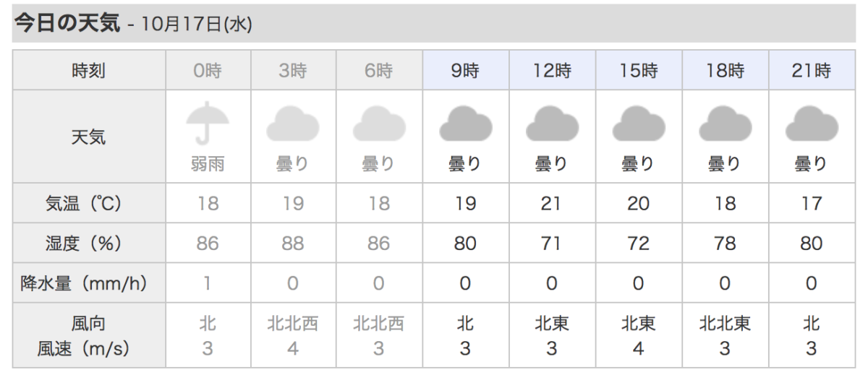The height and width of the screenshot is (375, 868).
Task: Click the cloud icon under 18時
Action: coord(725,124)
